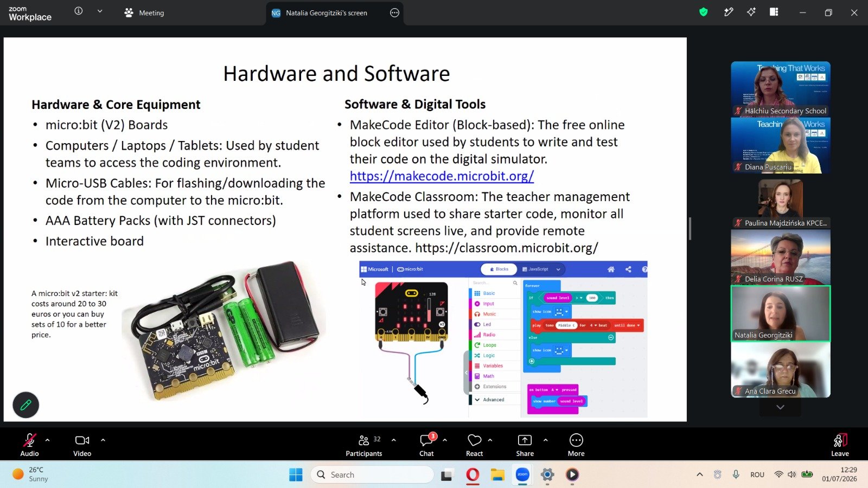Image resolution: width=868 pixels, height=488 pixels.
Task: Select Delia Corina RUSZ's video thumbnail
Action: pos(781,257)
